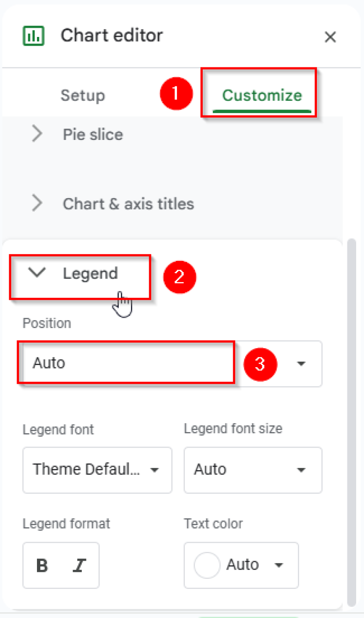Open the legend Position selector showing Auto

(125, 364)
